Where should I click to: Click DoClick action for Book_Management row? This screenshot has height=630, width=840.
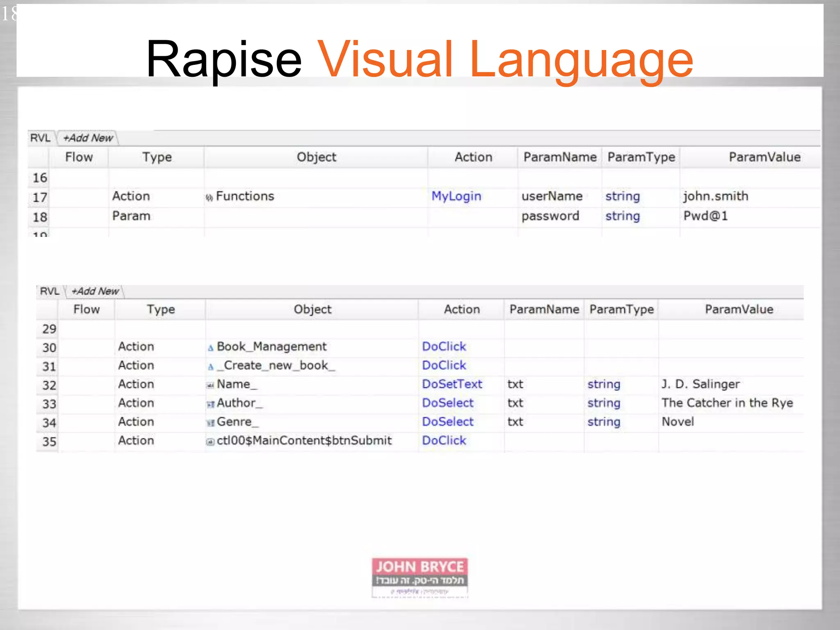click(444, 347)
